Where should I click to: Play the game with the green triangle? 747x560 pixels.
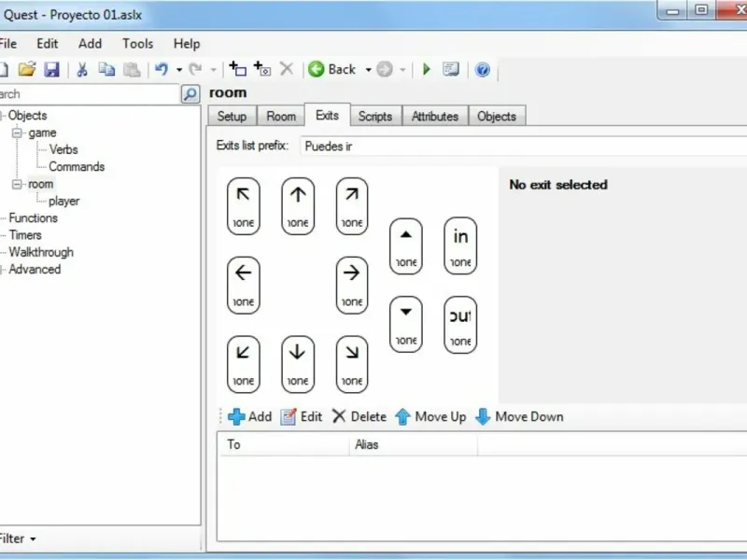pyautogui.click(x=427, y=69)
